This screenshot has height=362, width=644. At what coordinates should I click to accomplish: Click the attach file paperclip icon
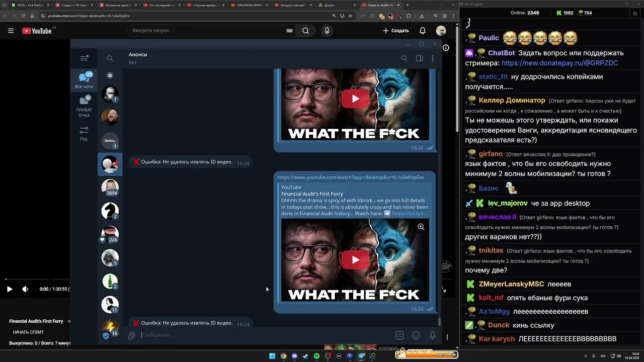click(x=131, y=335)
